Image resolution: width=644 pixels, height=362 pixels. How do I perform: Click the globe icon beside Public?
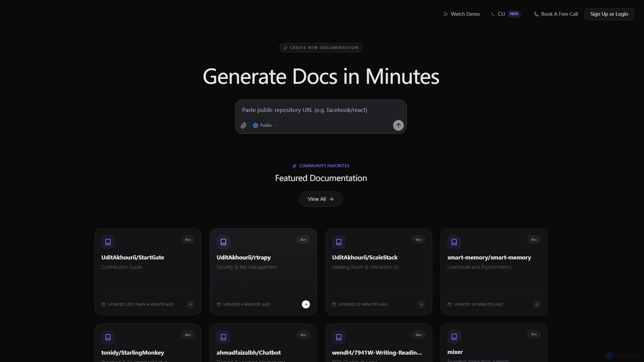point(256,125)
